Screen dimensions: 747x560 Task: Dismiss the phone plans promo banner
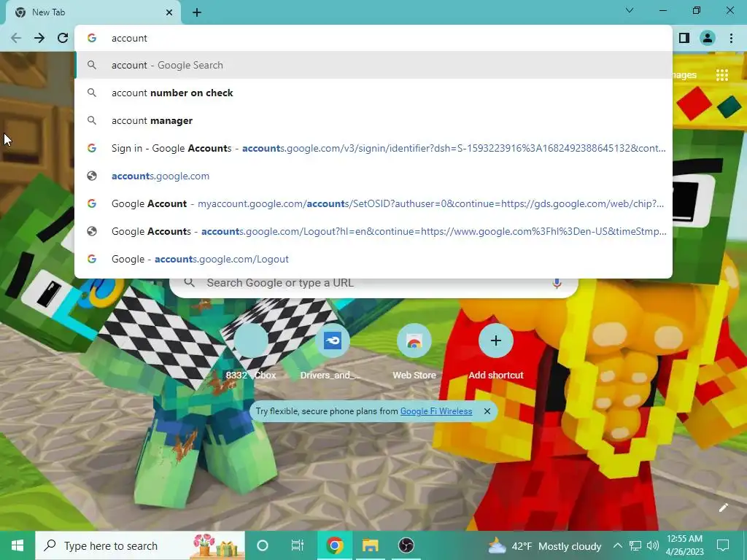pyautogui.click(x=487, y=411)
